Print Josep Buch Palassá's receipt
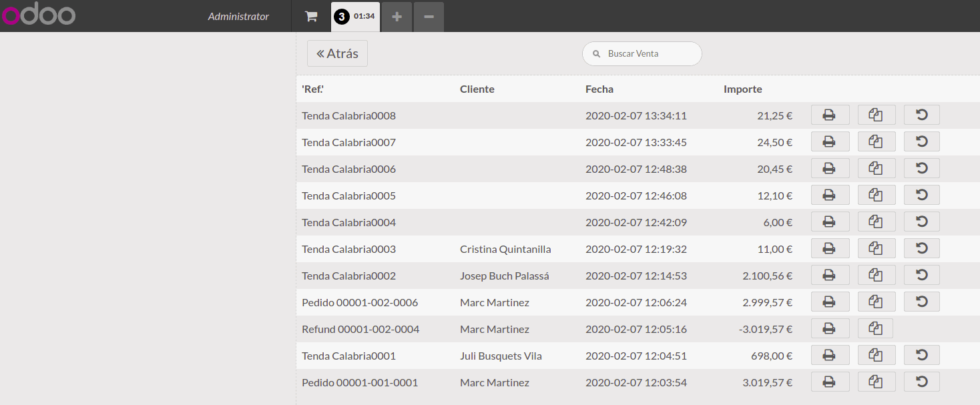 [x=830, y=275]
